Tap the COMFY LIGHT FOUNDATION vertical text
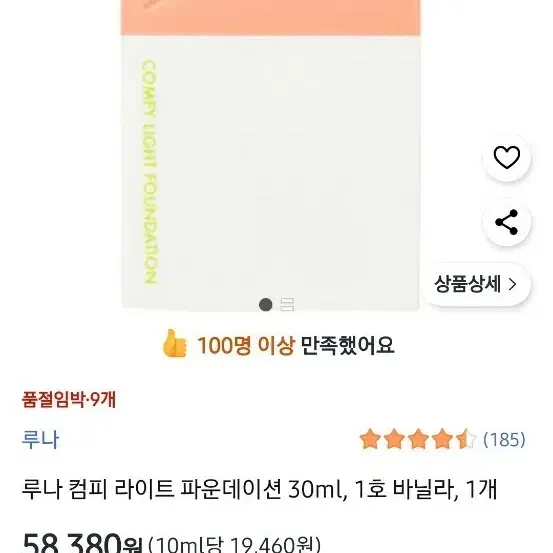Screen dimensions: 553x553 149,172
